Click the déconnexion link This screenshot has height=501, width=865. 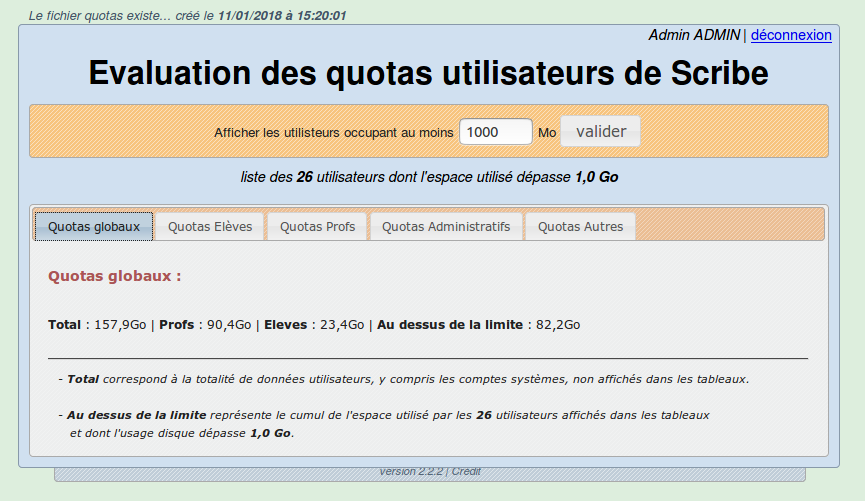pyautogui.click(x=791, y=35)
